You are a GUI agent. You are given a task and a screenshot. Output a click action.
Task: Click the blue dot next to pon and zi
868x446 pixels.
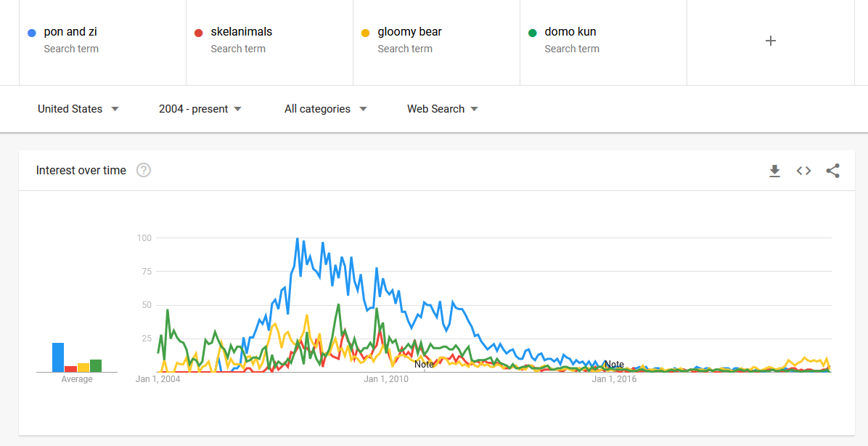(x=32, y=33)
